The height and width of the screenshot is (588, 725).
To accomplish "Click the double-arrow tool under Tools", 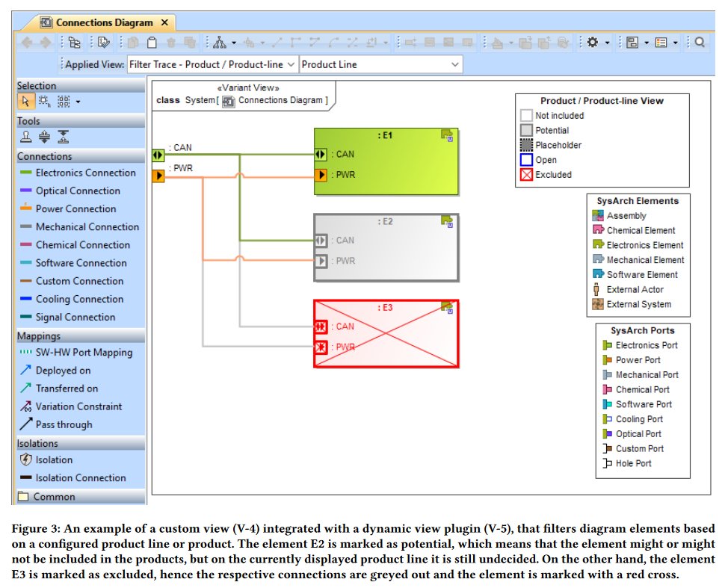I will pos(44,137).
